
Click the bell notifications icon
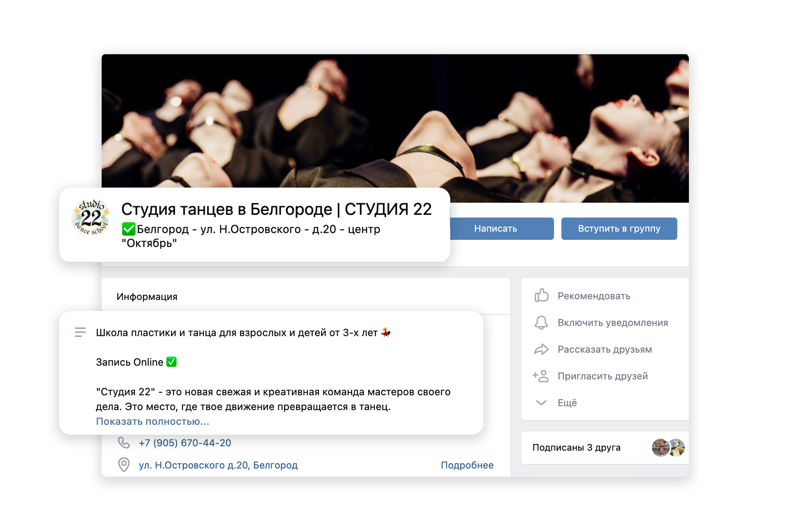[541, 322]
